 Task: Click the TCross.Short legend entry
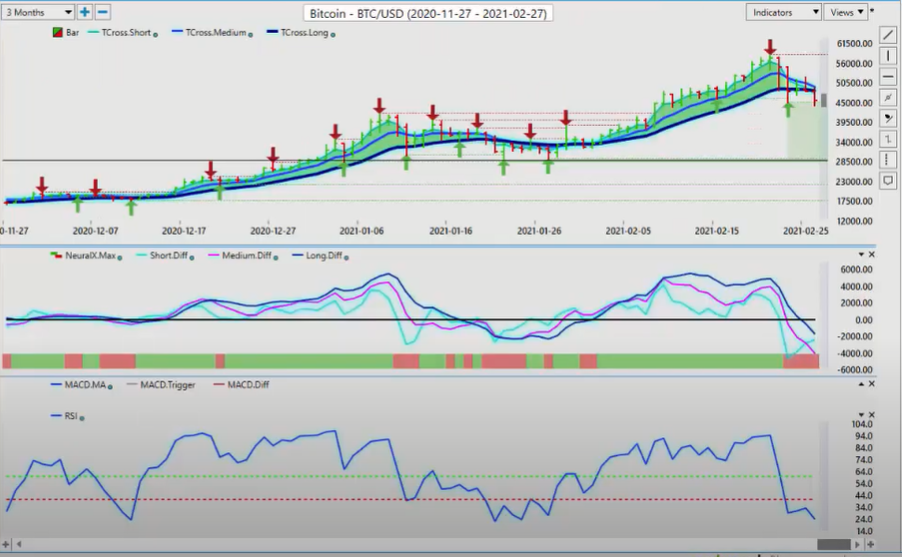(125, 33)
